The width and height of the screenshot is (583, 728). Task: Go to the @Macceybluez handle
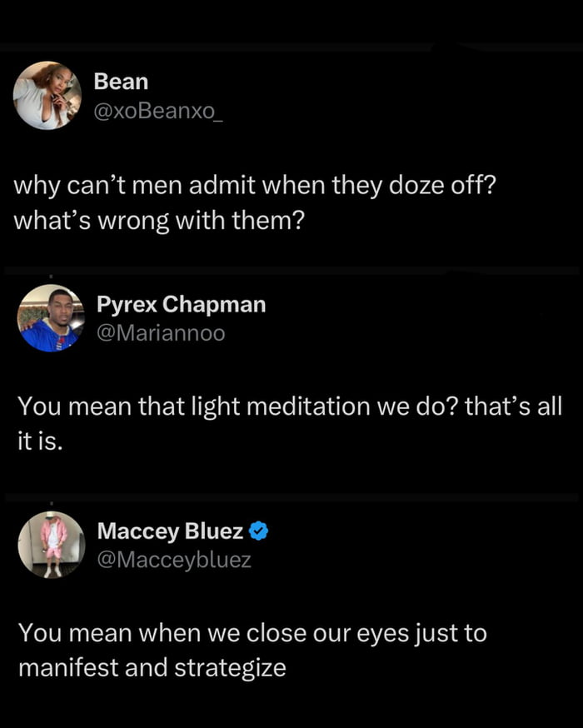(x=174, y=560)
